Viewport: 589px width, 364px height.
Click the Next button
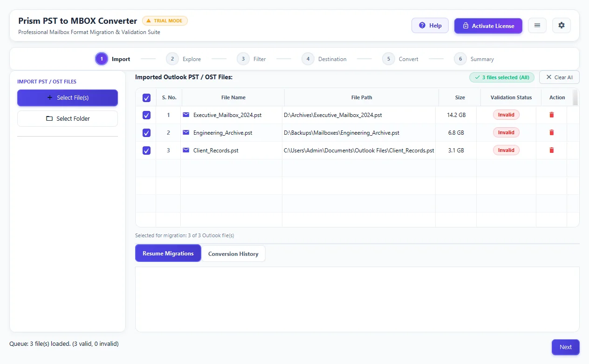coord(566,347)
